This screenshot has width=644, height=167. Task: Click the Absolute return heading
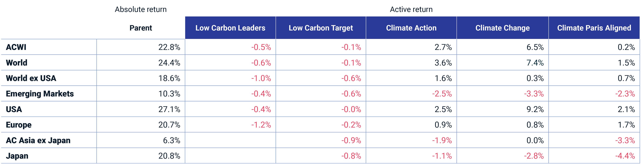coord(141,9)
